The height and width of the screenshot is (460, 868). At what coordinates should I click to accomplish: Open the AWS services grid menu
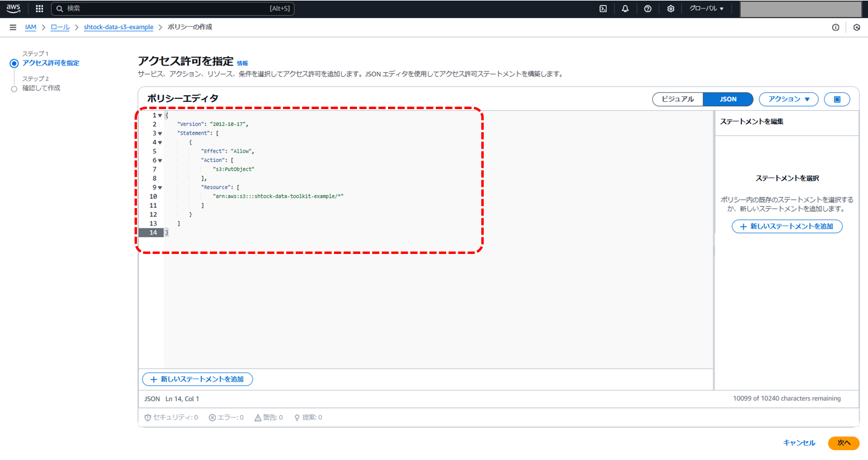click(x=39, y=8)
